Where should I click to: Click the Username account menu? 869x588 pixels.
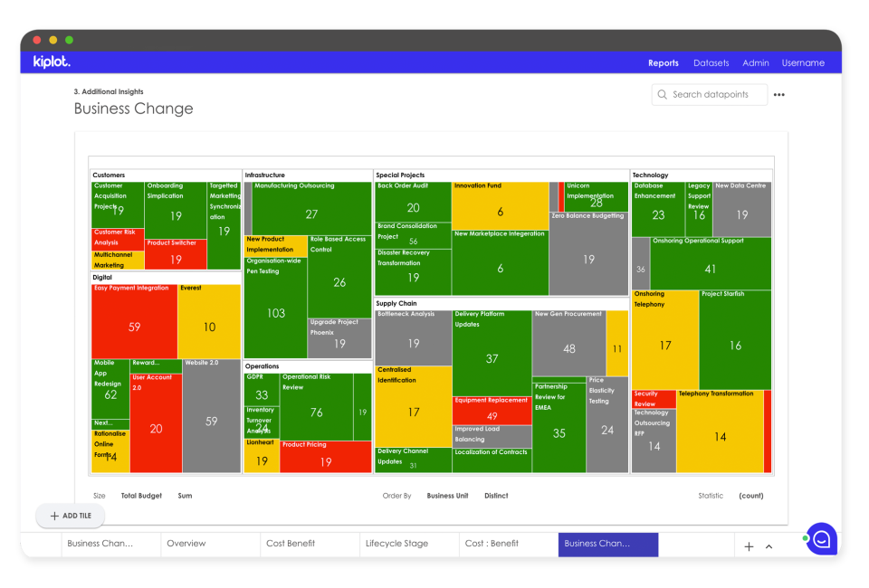(x=804, y=62)
